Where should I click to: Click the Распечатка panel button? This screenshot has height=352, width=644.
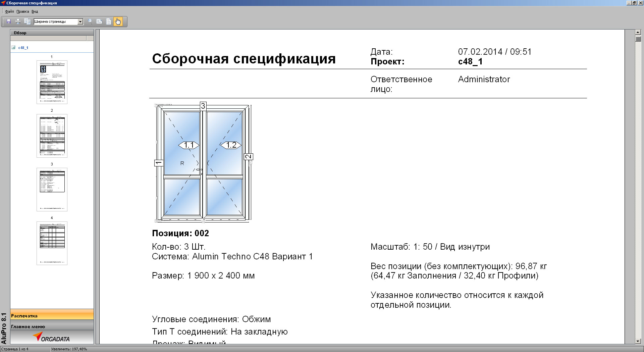coord(52,315)
